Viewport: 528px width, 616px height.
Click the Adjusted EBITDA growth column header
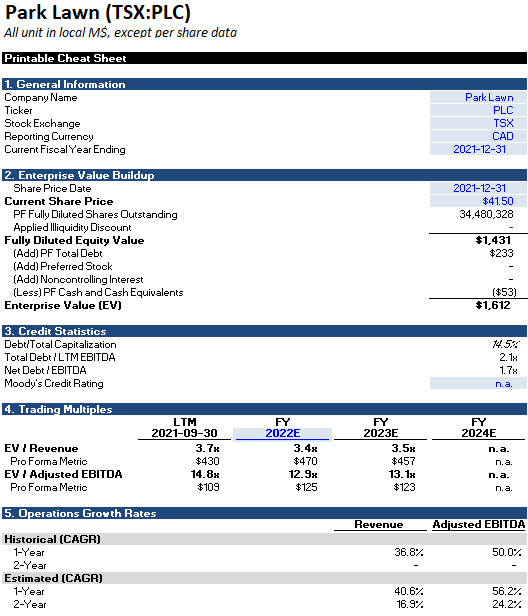(478, 524)
